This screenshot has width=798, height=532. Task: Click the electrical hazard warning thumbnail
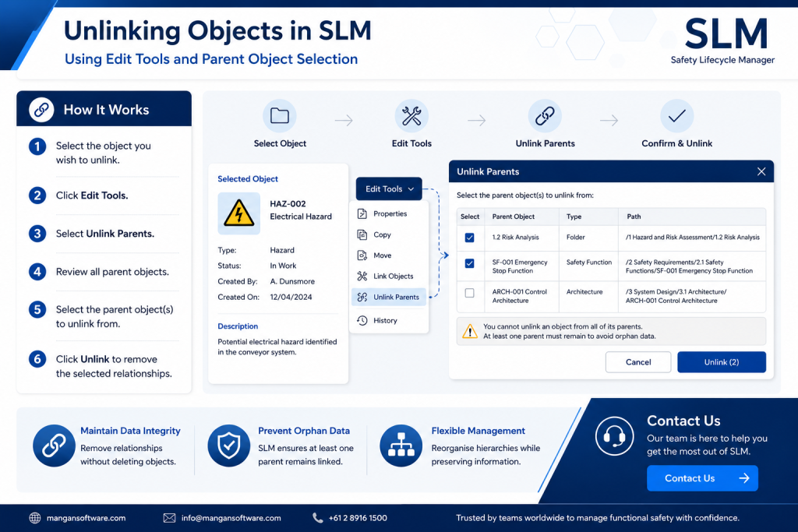pyautogui.click(x=238, y=213)
